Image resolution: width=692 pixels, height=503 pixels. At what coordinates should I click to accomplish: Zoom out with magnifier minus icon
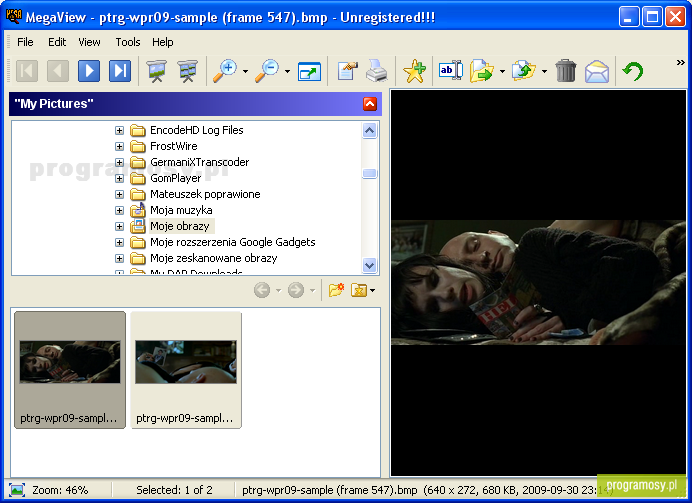coord(267,71)
